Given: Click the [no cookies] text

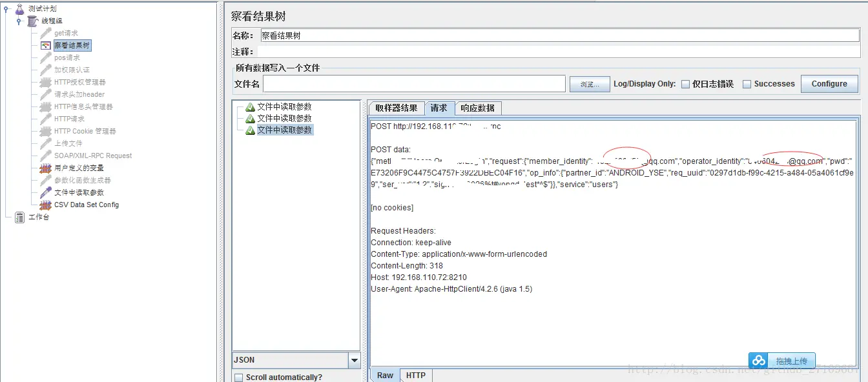Looking at the screenshot, I should [392, 208].
